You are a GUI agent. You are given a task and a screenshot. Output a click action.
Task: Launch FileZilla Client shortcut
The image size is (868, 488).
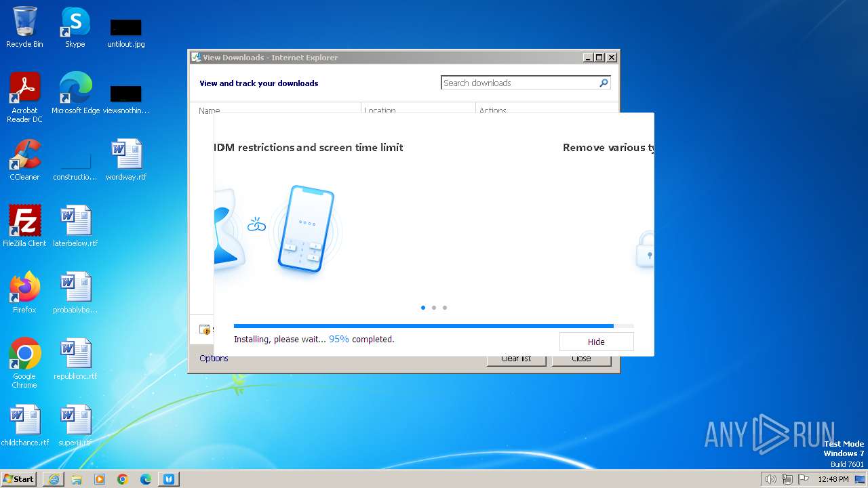24,226
